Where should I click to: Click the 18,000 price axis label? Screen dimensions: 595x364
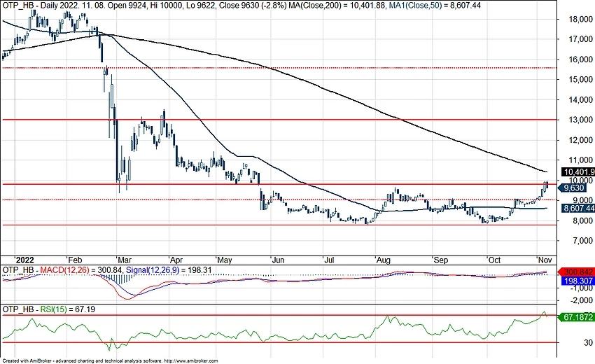coord(581,19)
